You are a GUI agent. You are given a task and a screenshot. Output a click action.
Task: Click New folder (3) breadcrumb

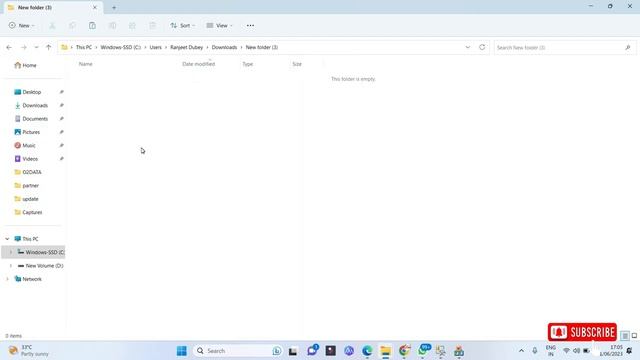[262, 47]
